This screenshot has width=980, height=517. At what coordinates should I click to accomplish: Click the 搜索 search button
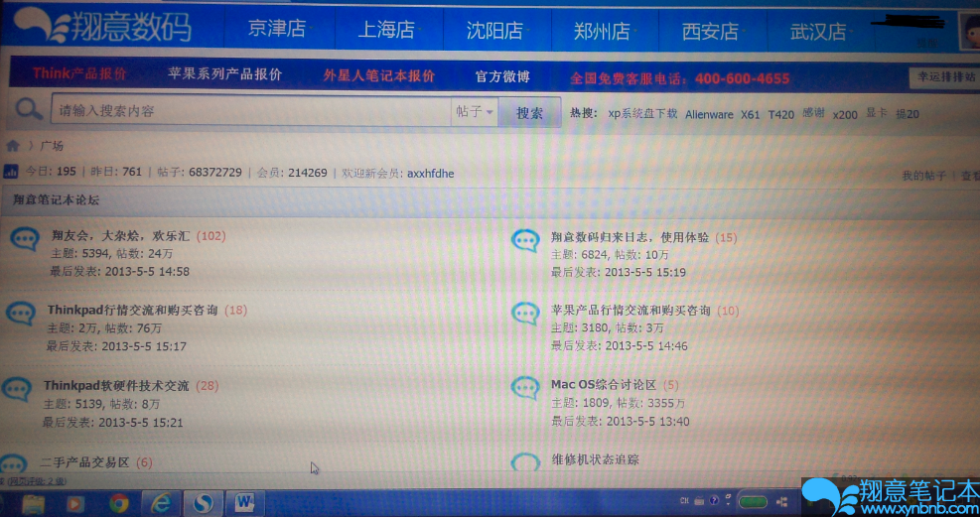[x=529, y=113]
